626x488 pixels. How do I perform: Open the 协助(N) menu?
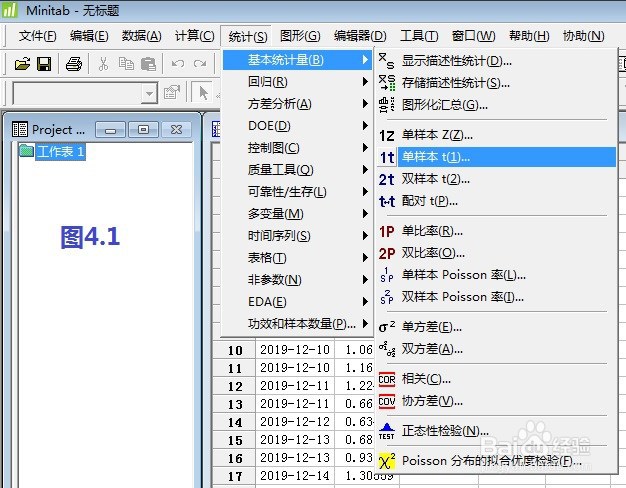583,36
